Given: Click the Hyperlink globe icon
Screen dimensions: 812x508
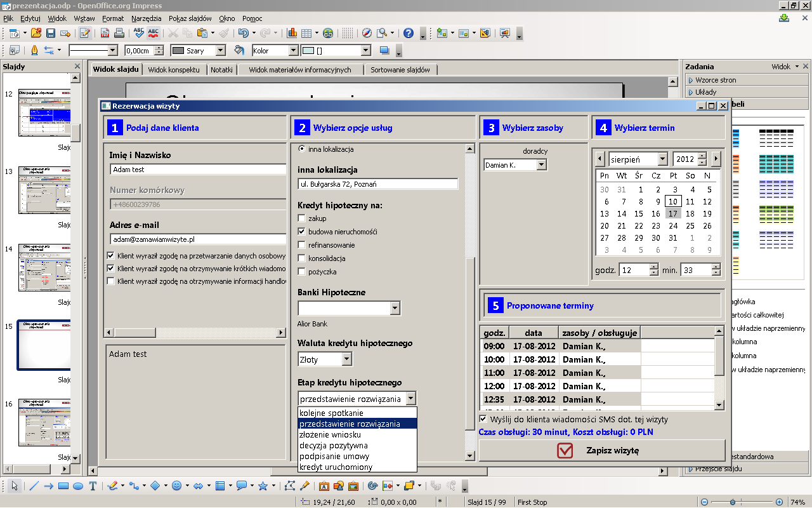Looking at the screenshot, I should pos(328,33).
